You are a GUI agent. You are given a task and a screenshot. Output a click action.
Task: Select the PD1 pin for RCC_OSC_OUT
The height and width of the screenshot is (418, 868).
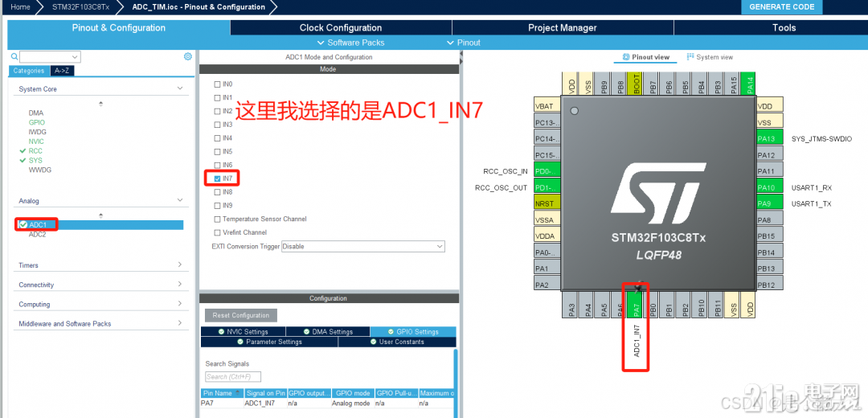coord(547,187)
